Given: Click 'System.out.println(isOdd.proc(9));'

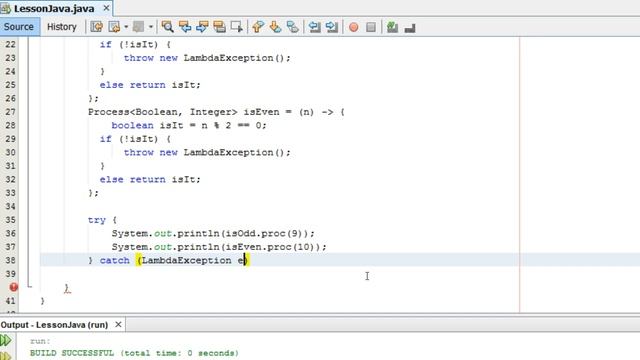Looking at the screenshot, I should [x=213, y=233].
